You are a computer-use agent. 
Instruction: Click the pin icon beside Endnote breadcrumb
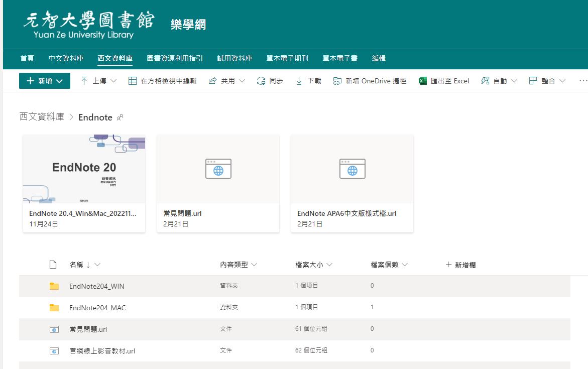point(120,117)
